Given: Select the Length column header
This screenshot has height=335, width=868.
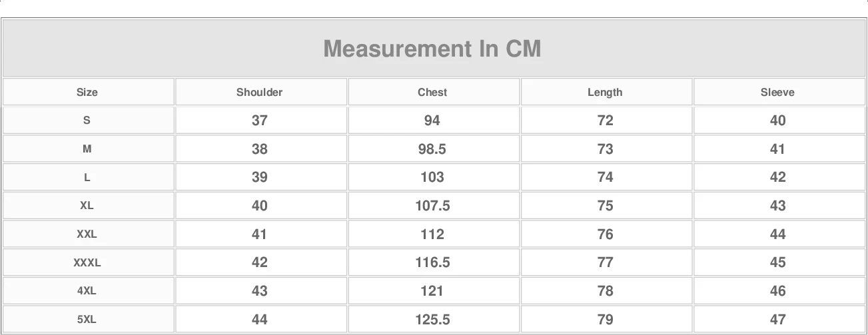Looking at the screenshot, I should [605, 93].
